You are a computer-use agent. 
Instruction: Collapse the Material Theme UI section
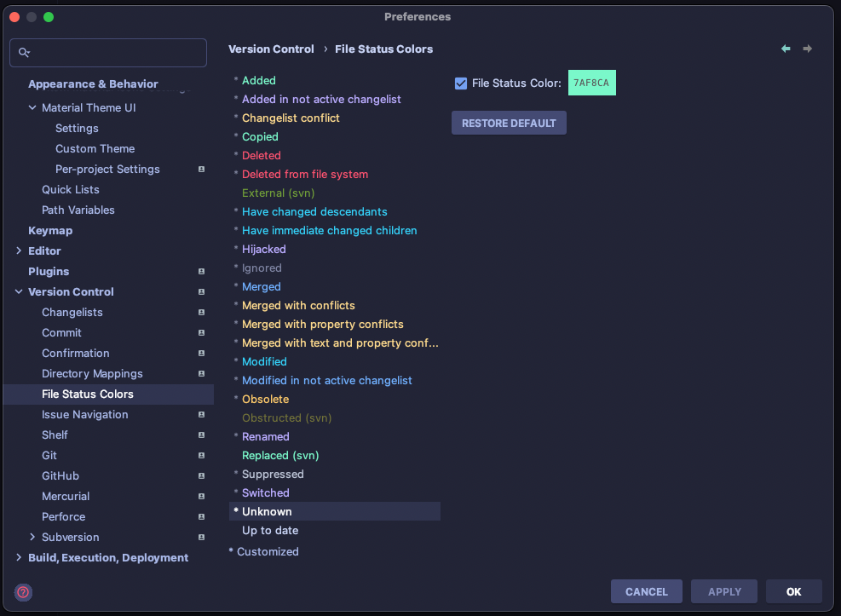pos(32,107)
